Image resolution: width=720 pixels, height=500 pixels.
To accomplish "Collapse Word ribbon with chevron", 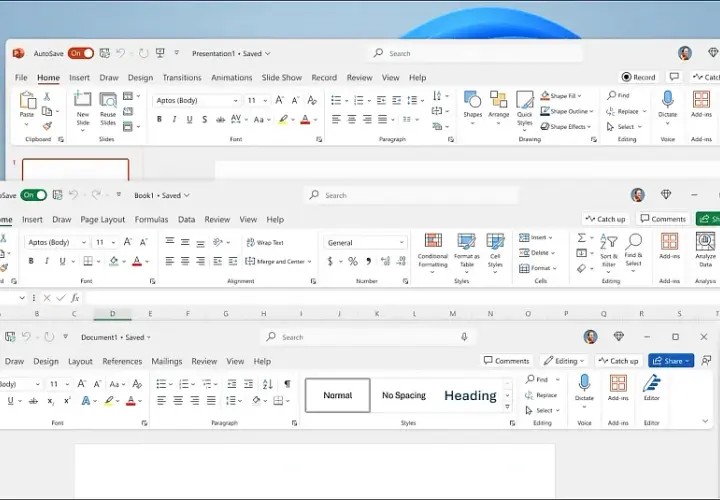I will (x=705, y=421).
